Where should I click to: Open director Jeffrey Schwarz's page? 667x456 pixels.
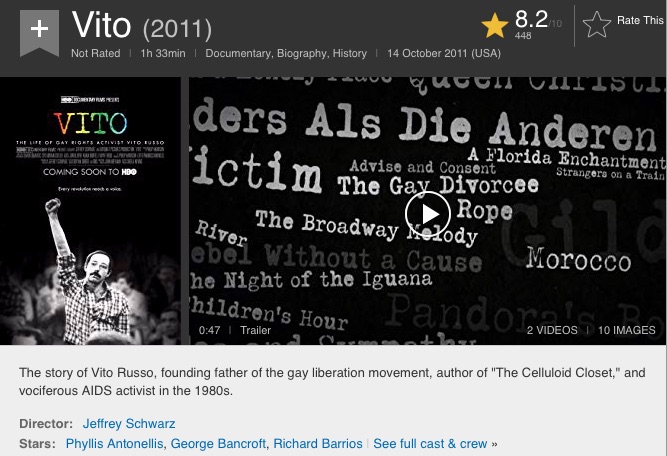128,423
